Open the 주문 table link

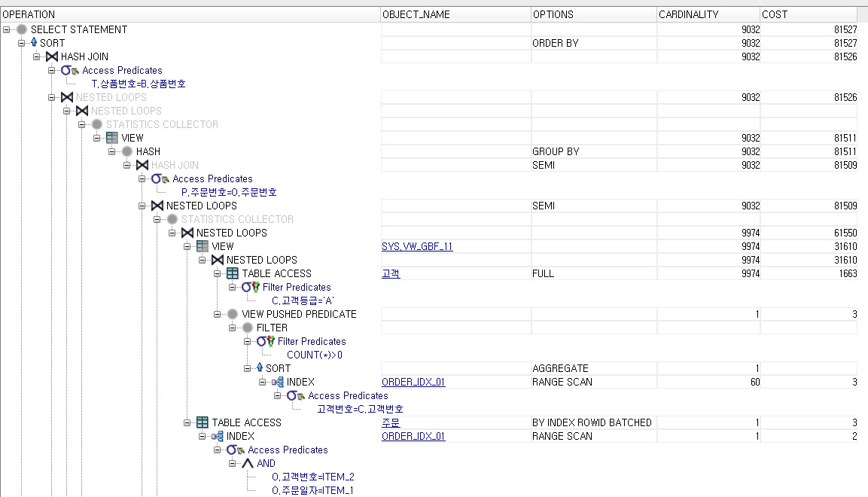390,422
